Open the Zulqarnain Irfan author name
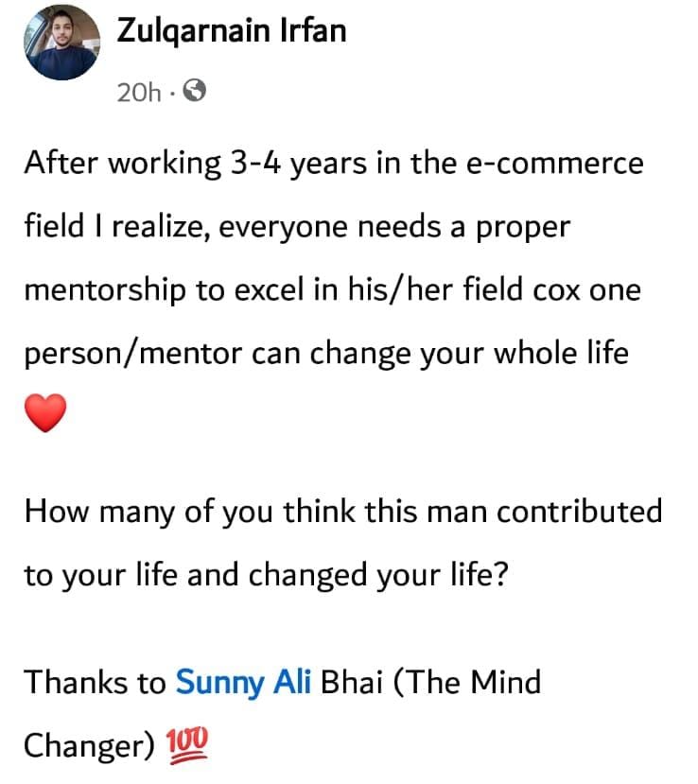Screen dimensions: 698x784 tap(231, 30)
